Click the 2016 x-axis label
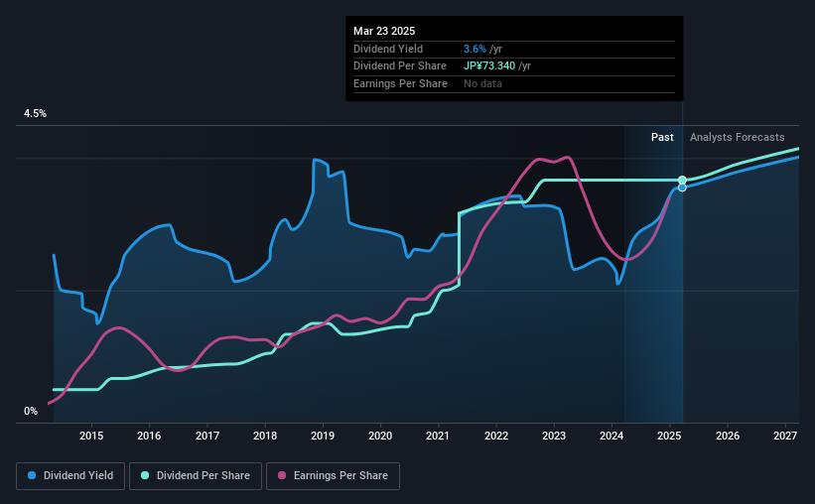The height and width of the screenshot is (504, 815). pos(149,436)
